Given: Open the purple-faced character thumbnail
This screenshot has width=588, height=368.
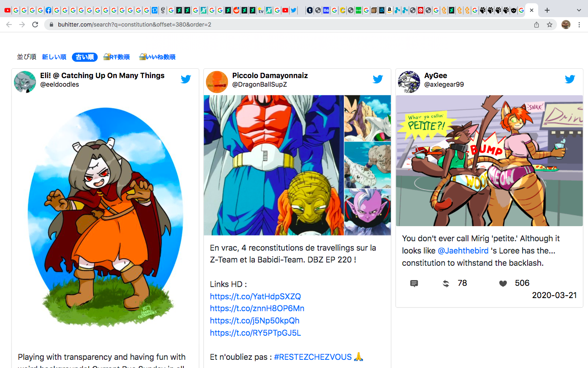Looking at the screenshot, I should (367, 212).
